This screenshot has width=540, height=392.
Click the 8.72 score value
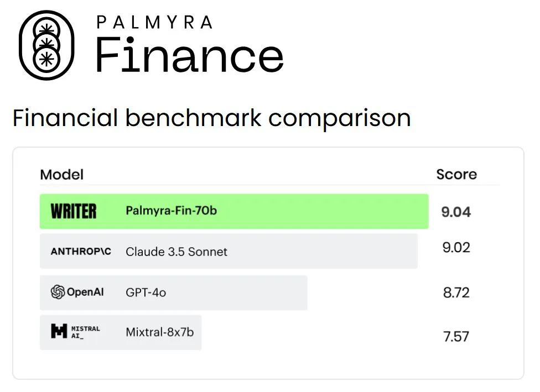(456, 292)
